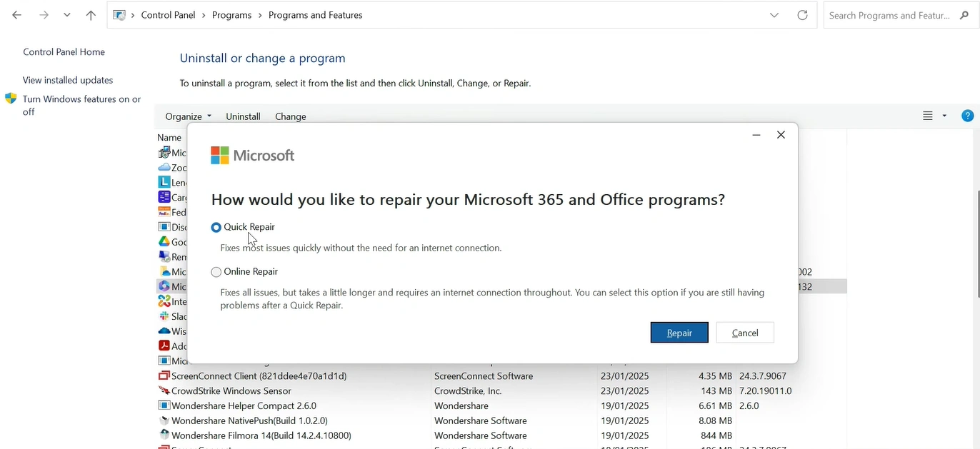The height and width of the screenshot is (449, 980).
Task: Click the search magnifier icon
Action: click(964, 15)
